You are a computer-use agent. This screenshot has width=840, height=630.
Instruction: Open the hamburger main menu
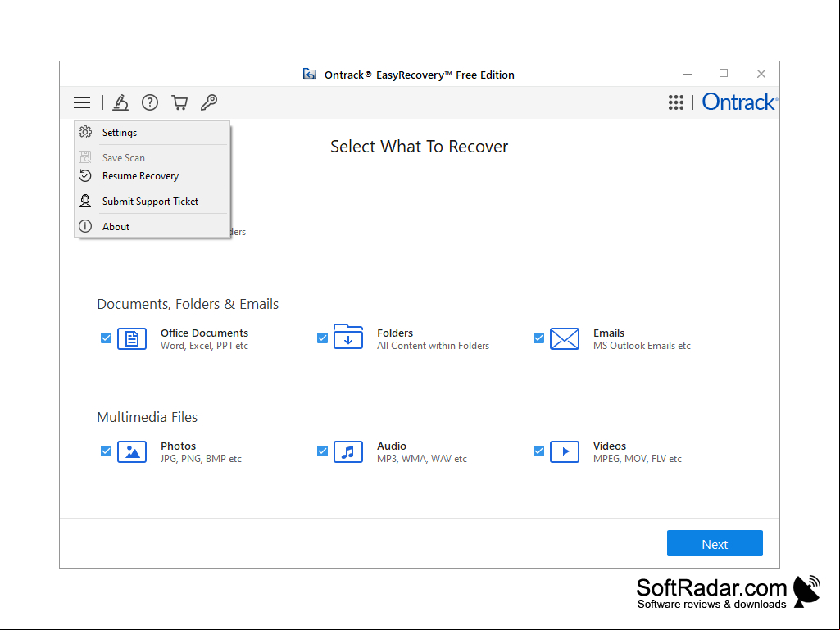point(82,102)
